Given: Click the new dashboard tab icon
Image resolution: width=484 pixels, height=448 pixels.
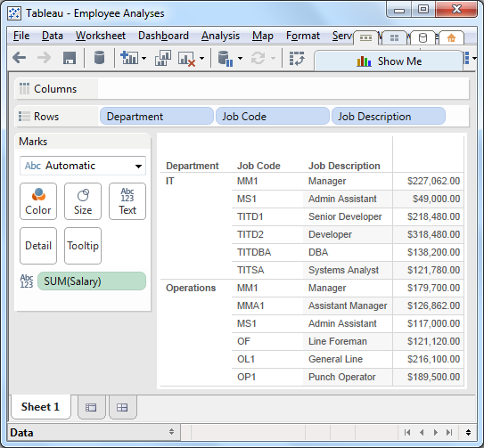Looking at the screenshot, I should click(x=122, y=408).
